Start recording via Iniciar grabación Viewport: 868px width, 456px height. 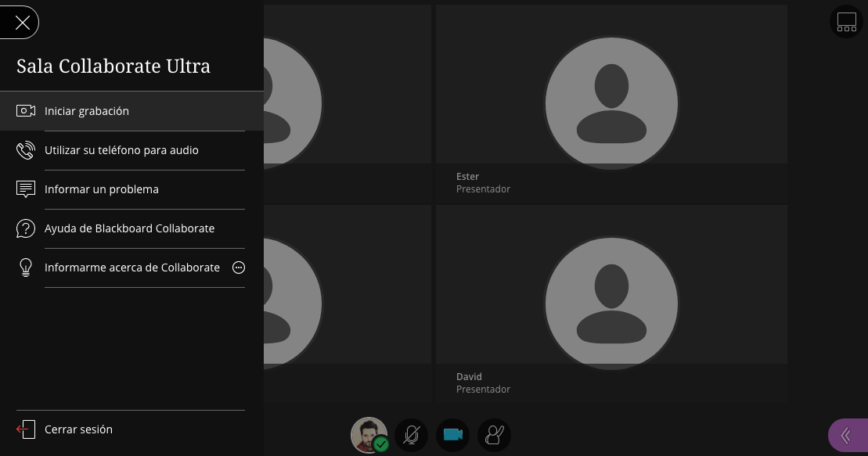pyautogui.click(x=131, y=111)
